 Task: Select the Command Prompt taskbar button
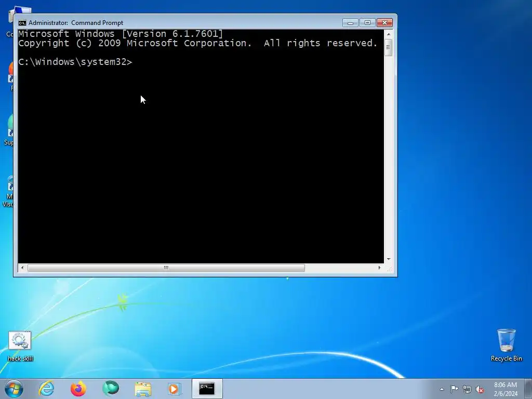click(207, 389)
